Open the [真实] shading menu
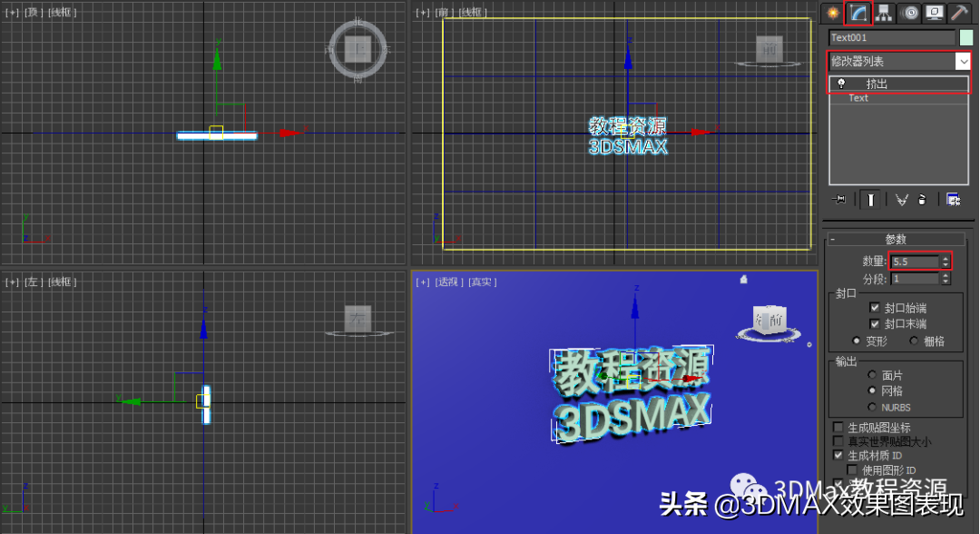The image size is (980, 534). tap(483, 282)
